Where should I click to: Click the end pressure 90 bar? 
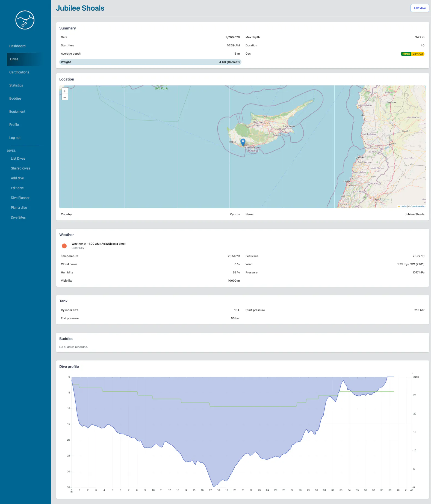[x=235, y=318]
